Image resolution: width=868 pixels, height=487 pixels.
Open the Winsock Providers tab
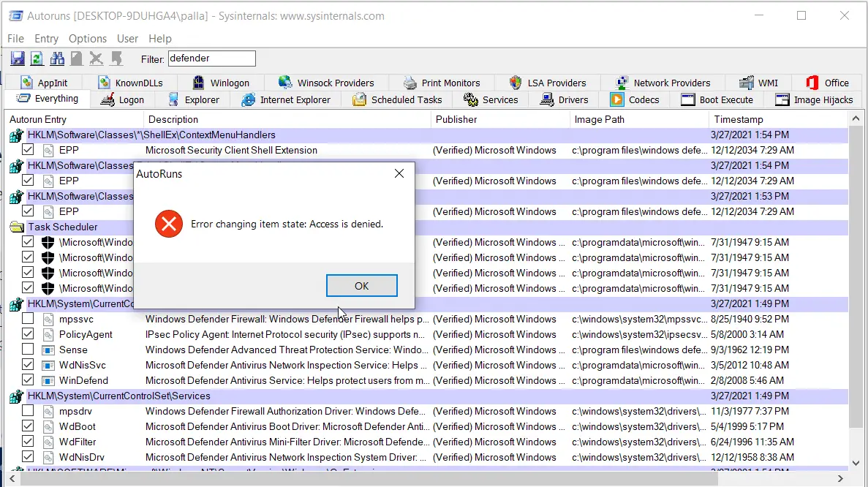326,83
